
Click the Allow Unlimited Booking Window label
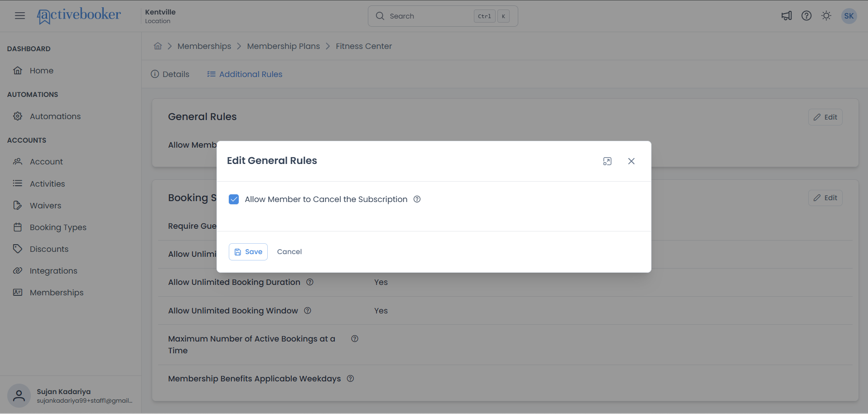[x=233, y=311]
